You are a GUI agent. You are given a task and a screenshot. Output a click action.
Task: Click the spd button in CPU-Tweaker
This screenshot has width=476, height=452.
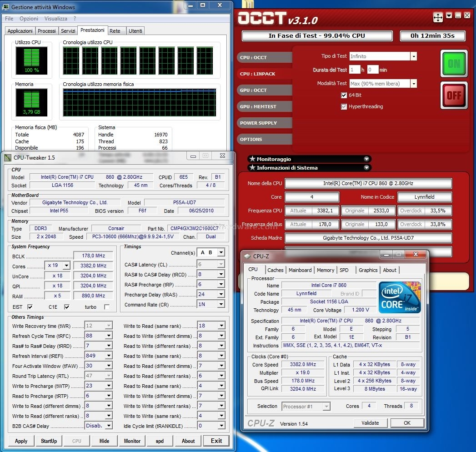pos(160,441)
